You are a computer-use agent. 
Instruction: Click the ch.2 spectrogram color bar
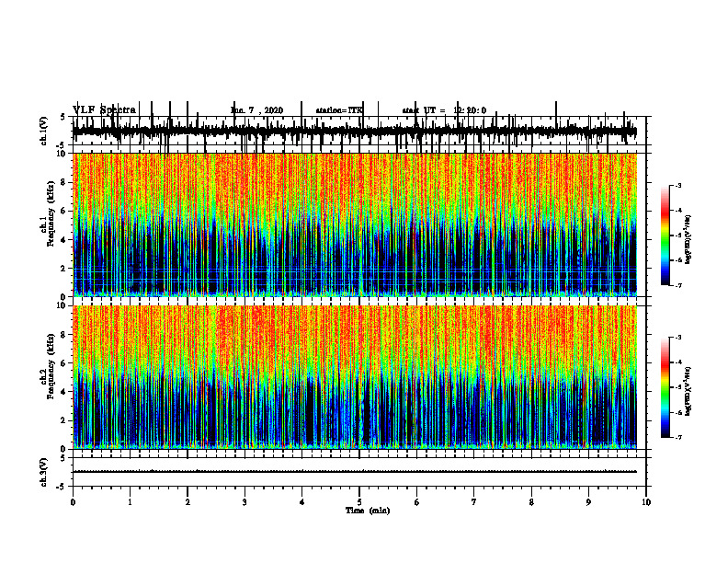coord(665,387)
